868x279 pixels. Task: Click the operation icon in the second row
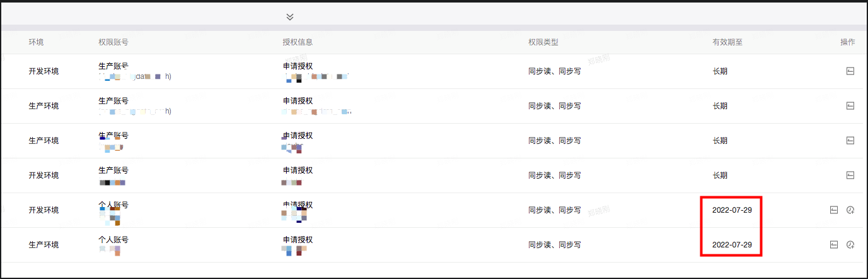[850, 106]
